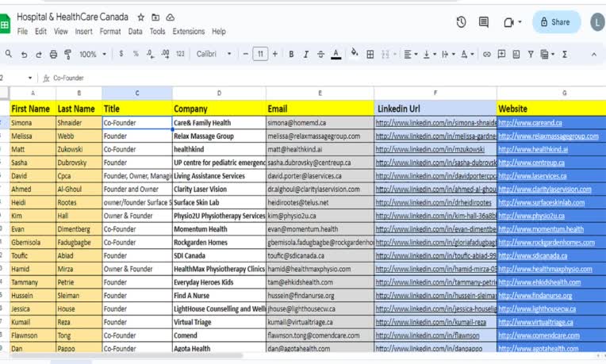Image resolution: width=606 pixels, height=364 pixels.
Task: Increase font size with plus button
Action: [274, 54]
